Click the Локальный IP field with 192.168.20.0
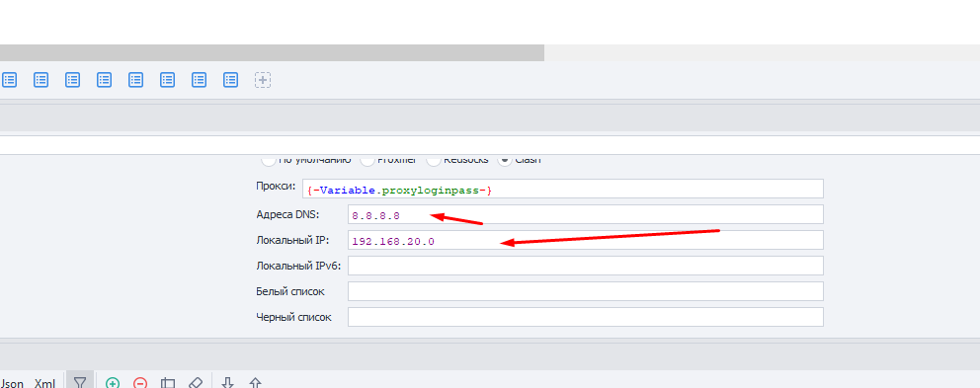 click(586, 240)
